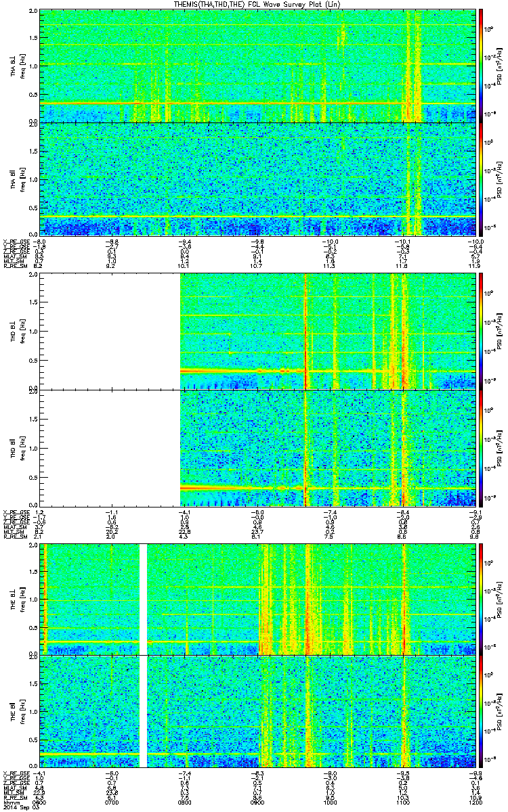
Task: Click the PSD color bar beside THA BII
Action: (480, 179)
